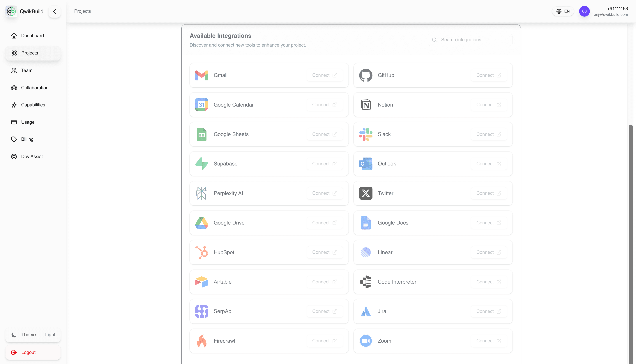Click the Google Sheets icon
The width and height of the screenshot is (636, 364).
coord(202,134)
